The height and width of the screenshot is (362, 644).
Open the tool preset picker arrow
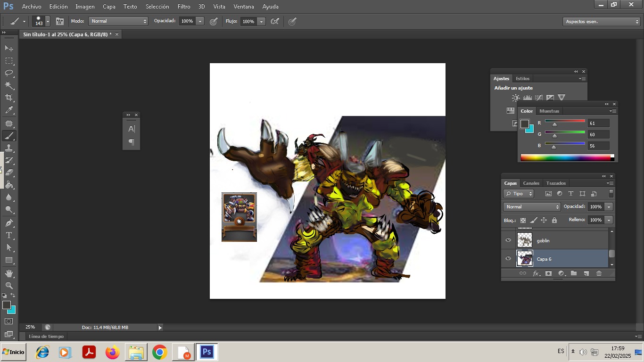[x=24, y=21]
